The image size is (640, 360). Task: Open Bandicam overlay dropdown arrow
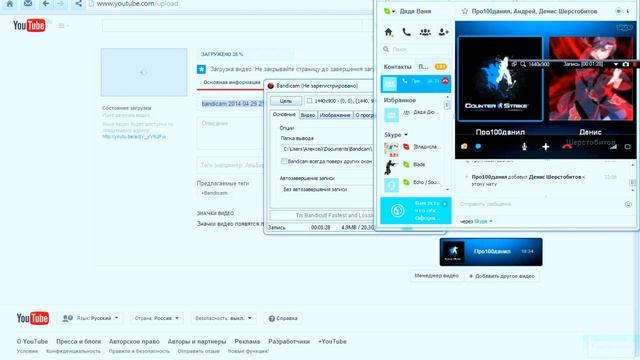coord(616,64)
